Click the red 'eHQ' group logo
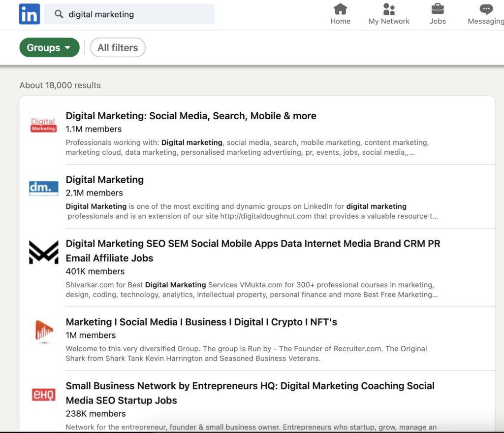Screen dimensions: 504x433 point(43,395)
